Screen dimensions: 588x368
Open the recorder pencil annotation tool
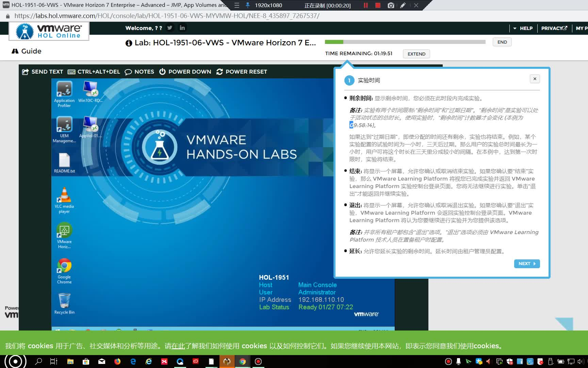(403, 5)
